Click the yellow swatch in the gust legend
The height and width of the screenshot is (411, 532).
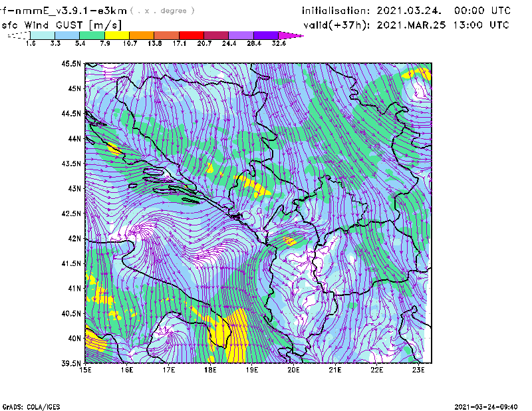117,35
